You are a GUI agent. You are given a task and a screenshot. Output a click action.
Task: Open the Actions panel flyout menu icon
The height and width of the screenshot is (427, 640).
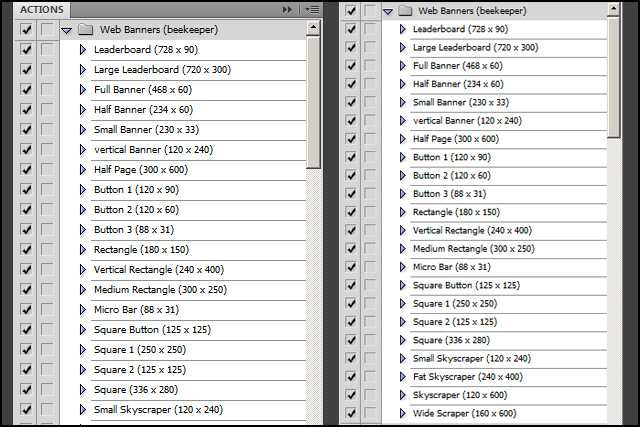[x=312, y=8]
